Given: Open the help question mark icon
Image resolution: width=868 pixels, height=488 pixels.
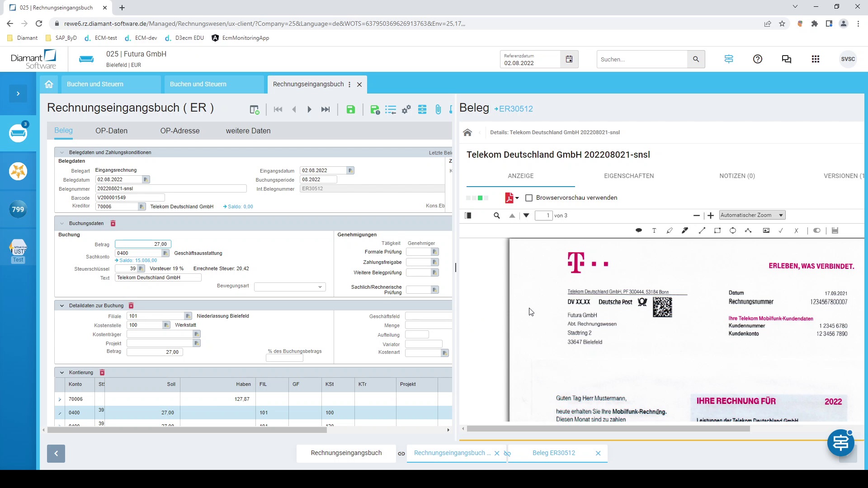Looking at the screenshot, I should point(758,59).
